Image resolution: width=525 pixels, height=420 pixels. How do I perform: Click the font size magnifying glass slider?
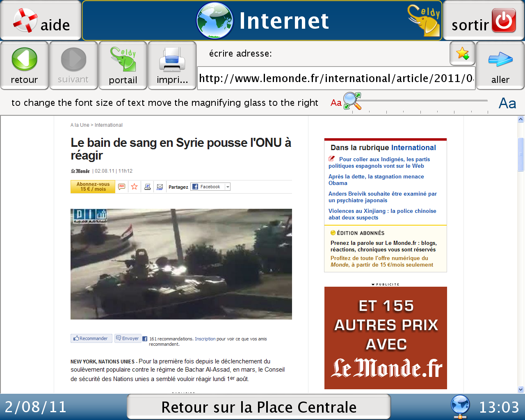tap(352, 101)
